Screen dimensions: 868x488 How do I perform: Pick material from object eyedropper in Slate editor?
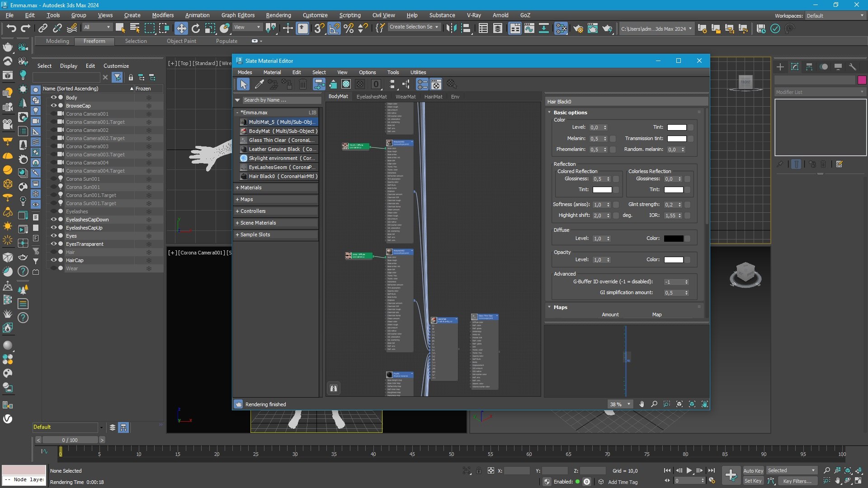tap(259, 84)
